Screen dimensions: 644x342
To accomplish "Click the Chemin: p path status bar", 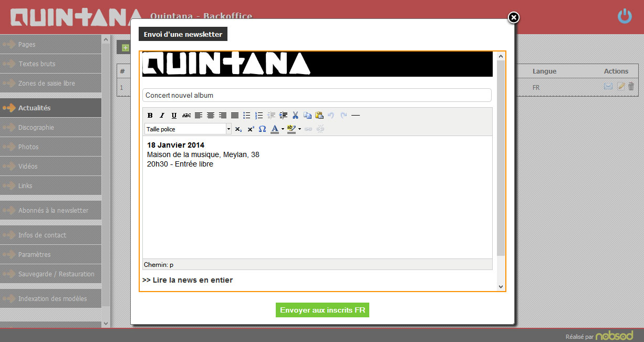I will (x=317, y=265).
